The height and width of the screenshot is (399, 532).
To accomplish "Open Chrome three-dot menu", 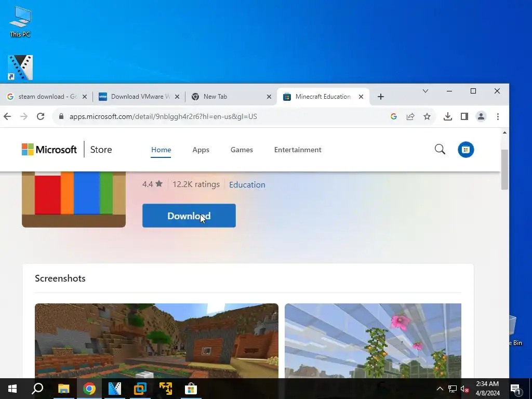I will pyautogui.click(x=498, y=116).
